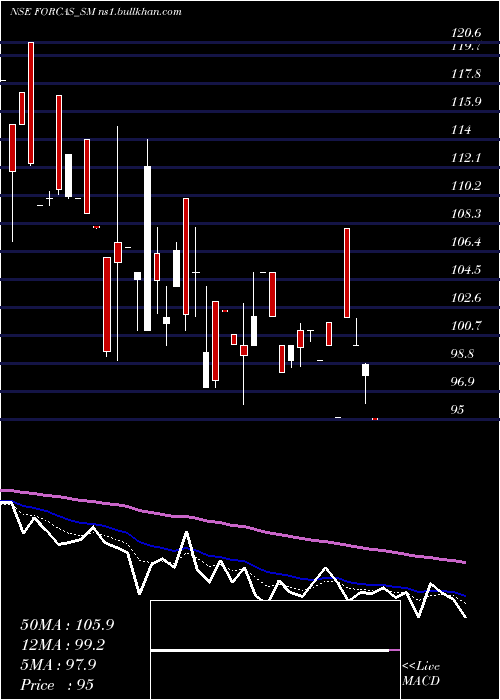The height and width of the screenshot is (700, 500).
Task: Click the <<Live MACD label
Action: (x=421, y=674)
